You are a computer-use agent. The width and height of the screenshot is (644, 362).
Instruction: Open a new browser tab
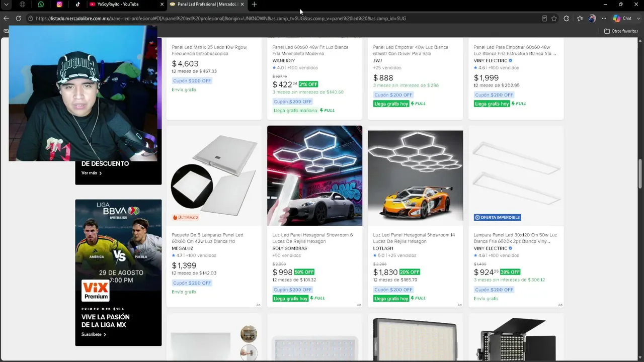[254, 5]
